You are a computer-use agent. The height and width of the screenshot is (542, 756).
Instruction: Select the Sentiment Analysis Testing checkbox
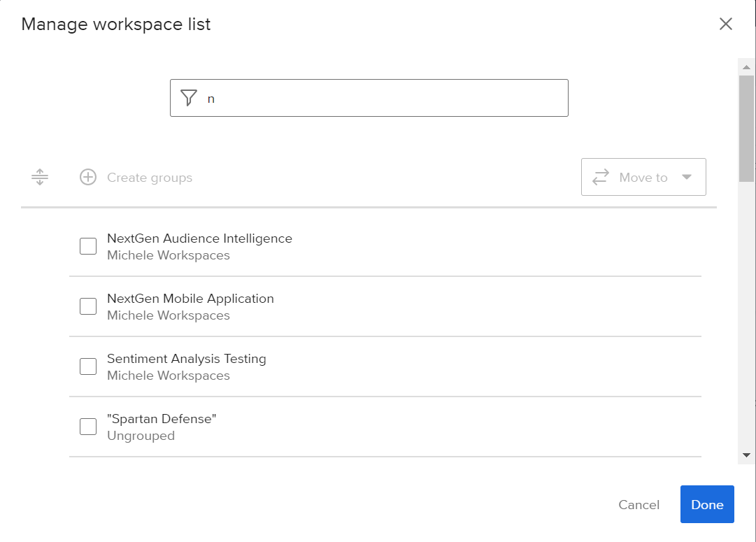[88, 366]
